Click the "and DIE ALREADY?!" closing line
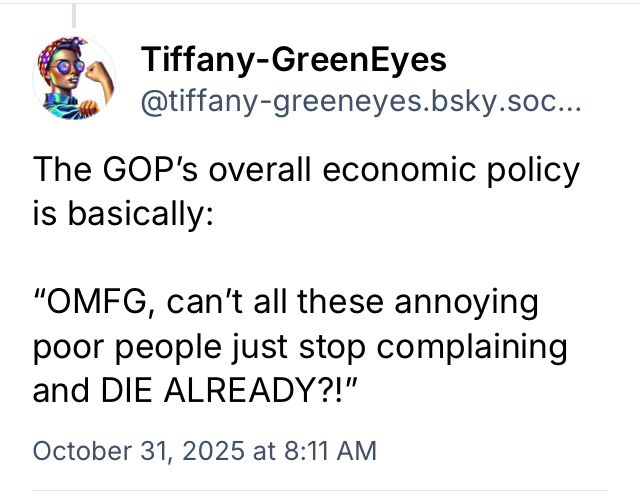 coord(195,390)
